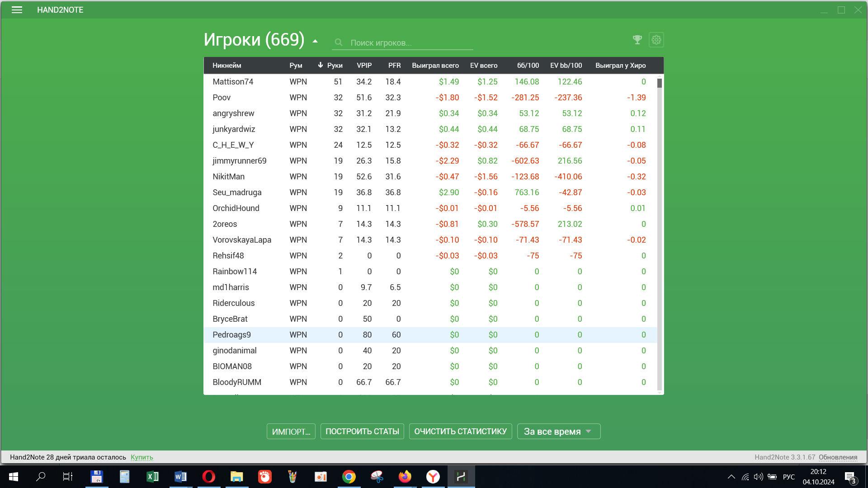Open Windows Start menu

coord(14,477)
